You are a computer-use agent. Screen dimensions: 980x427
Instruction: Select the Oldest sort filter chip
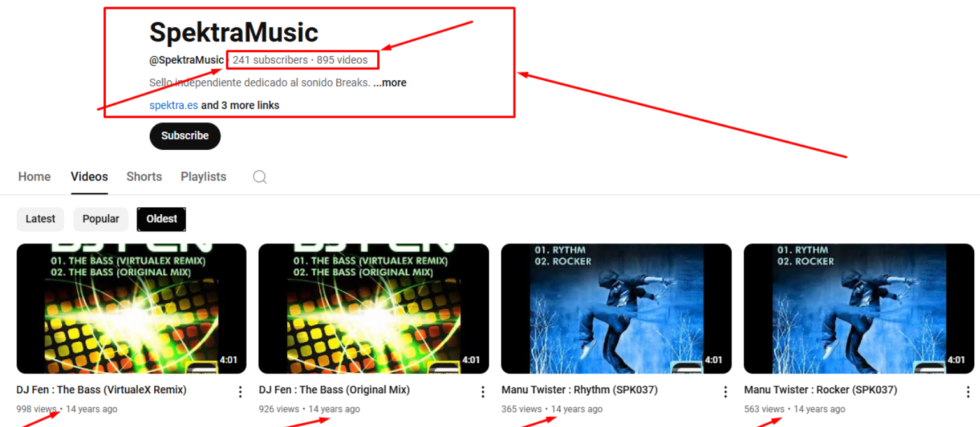[x=161, y=219]
